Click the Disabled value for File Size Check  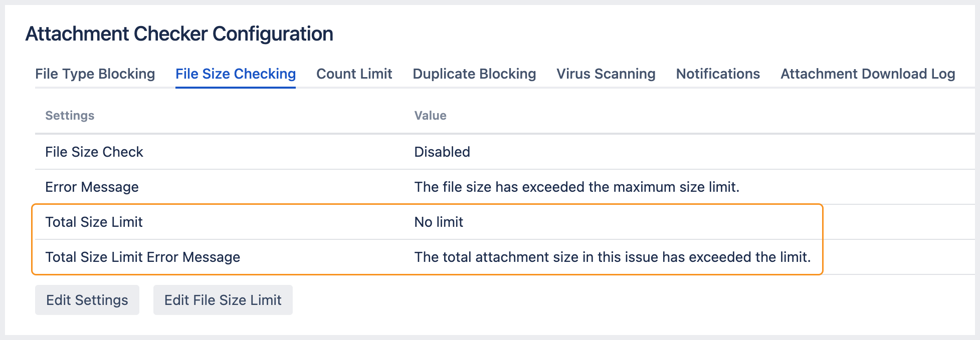point(442,152)
